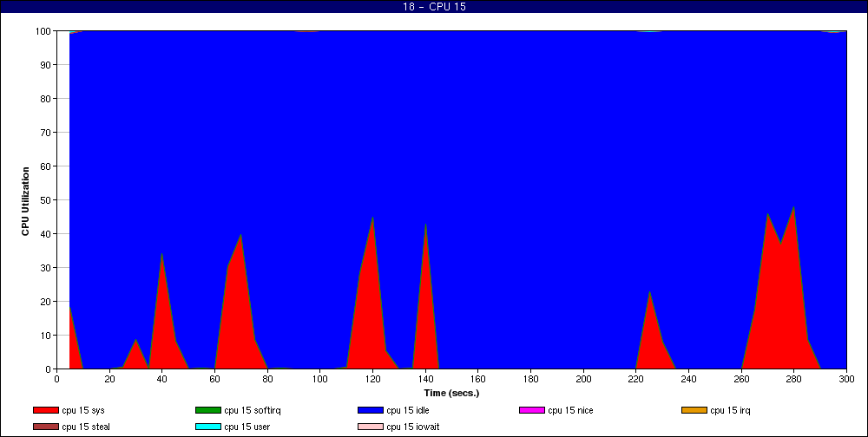Click the red sys peak at 140 seconds
868x437 pixels.
(425, 260)
